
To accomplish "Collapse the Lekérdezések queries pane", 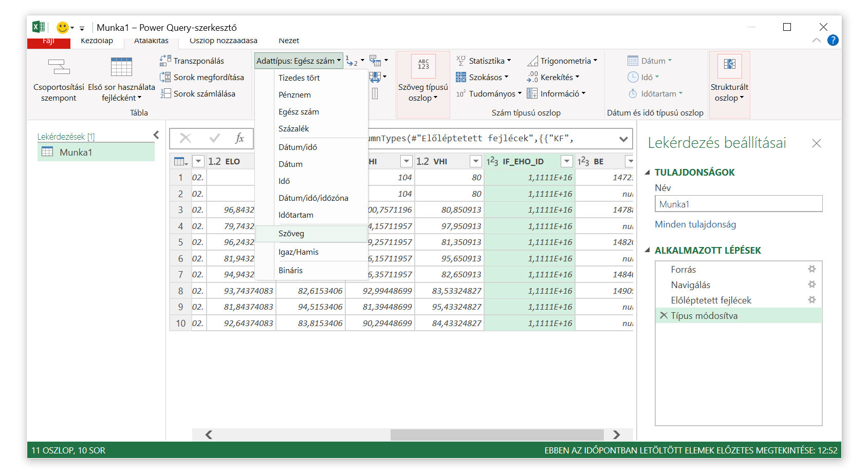I will coord(156,135).
